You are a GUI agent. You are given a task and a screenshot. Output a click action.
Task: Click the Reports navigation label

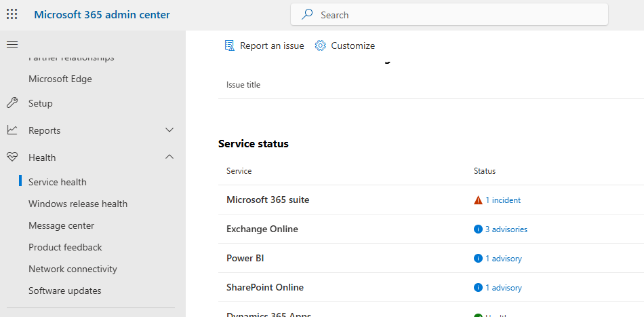[x=44, y=130]
